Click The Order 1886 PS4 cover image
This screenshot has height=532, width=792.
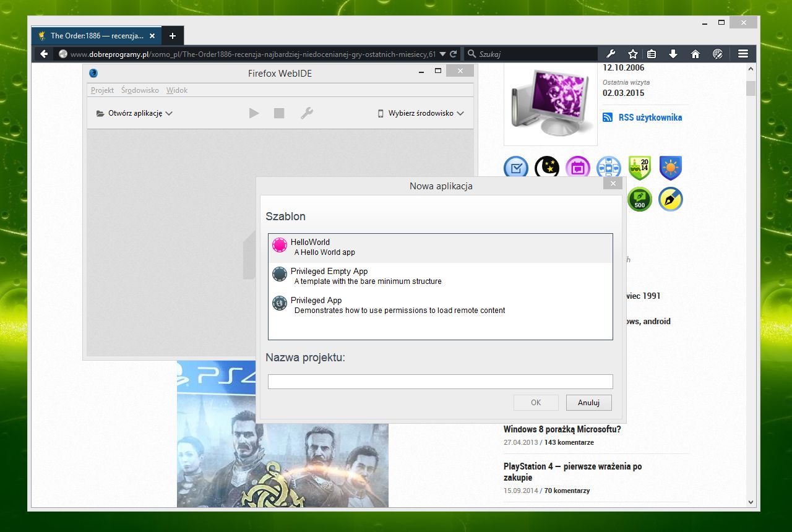click(x=283, y=434)
